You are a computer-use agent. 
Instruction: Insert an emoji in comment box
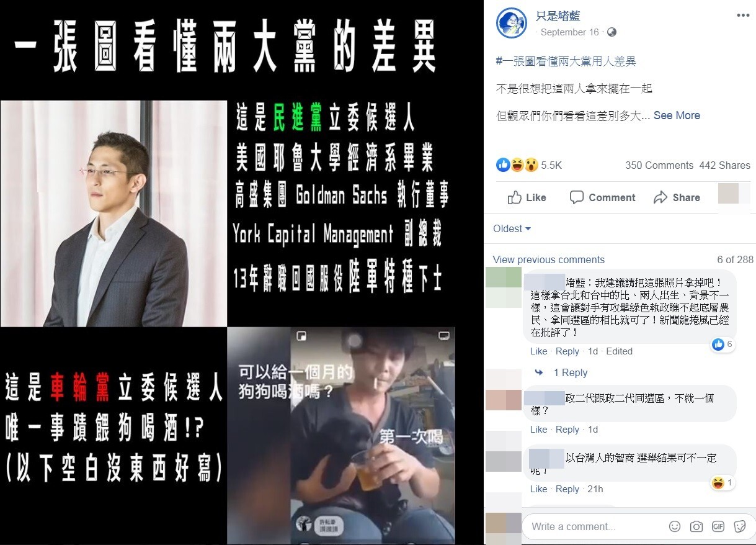coord(675,526)
